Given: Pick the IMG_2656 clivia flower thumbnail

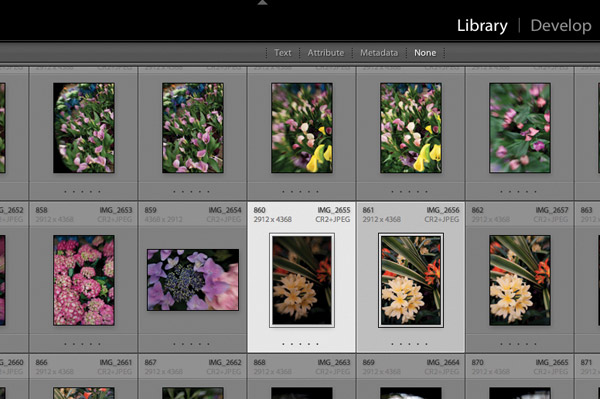Looking at the screenshot, I should coord(411,280).
